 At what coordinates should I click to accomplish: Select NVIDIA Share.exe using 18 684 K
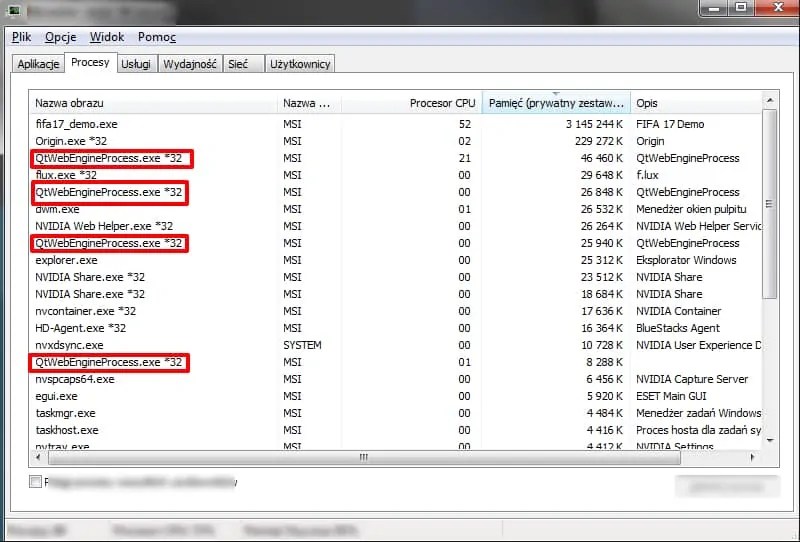[x=395, y=294]
